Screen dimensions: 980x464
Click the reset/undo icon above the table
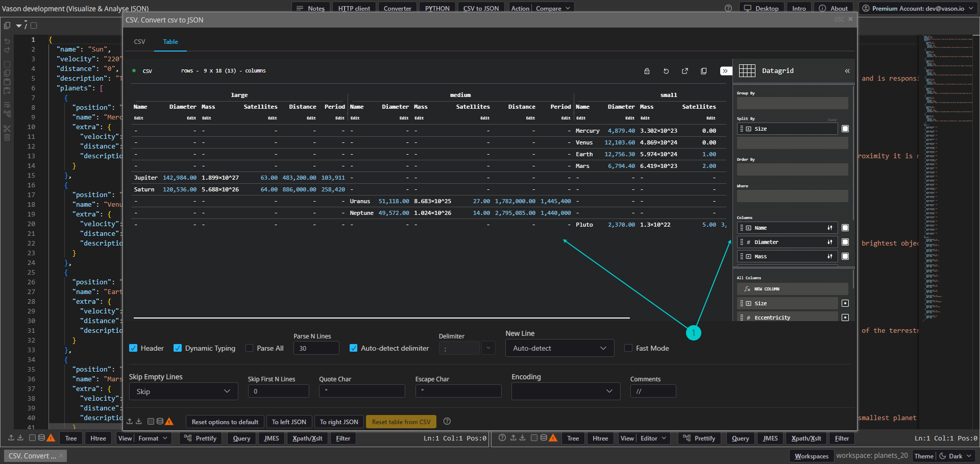666,71
